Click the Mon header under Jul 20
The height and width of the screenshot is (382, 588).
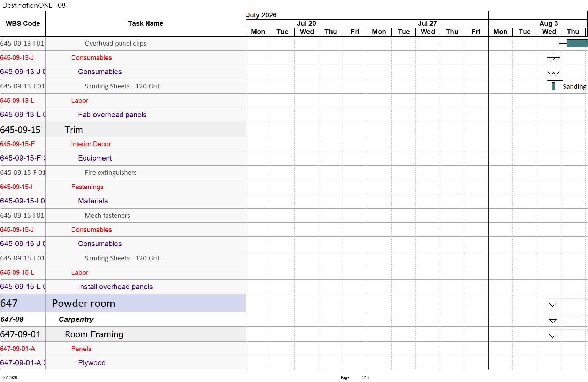(258, 32)
